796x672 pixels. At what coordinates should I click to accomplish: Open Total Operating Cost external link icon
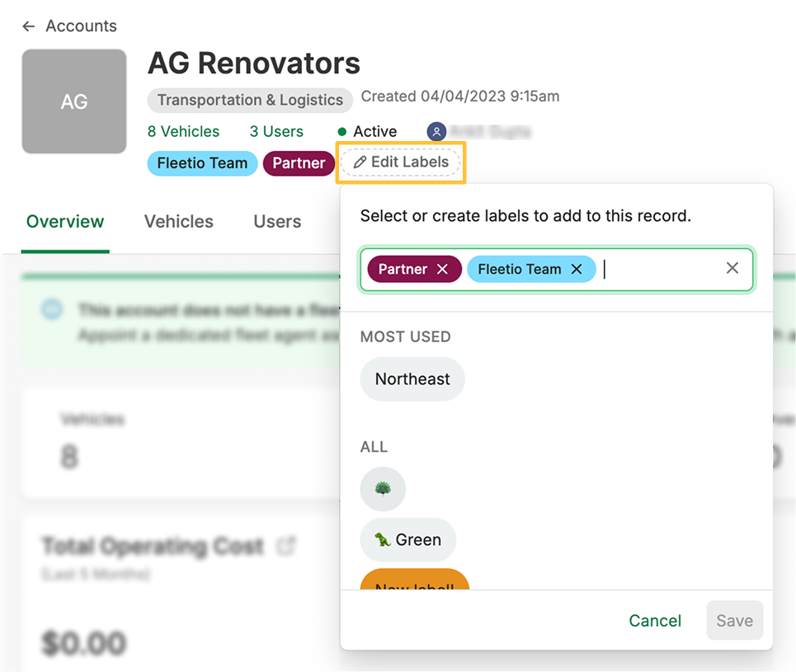click(x=286, y=545)
